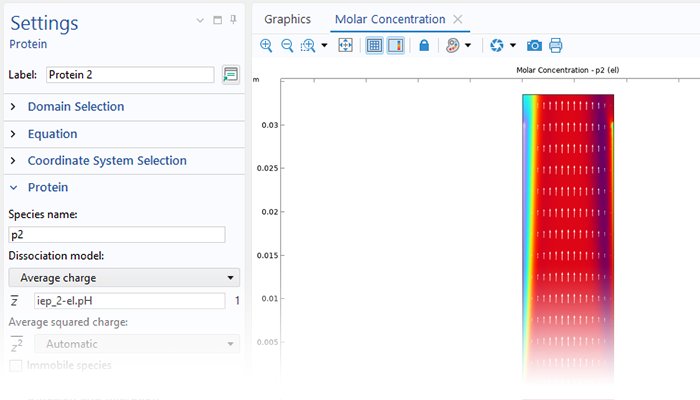Click the plot title Molar Concentration - p2 (el)
Image resolution: width=700 pixels, height=400 pixels.
(x=567, y=70)
